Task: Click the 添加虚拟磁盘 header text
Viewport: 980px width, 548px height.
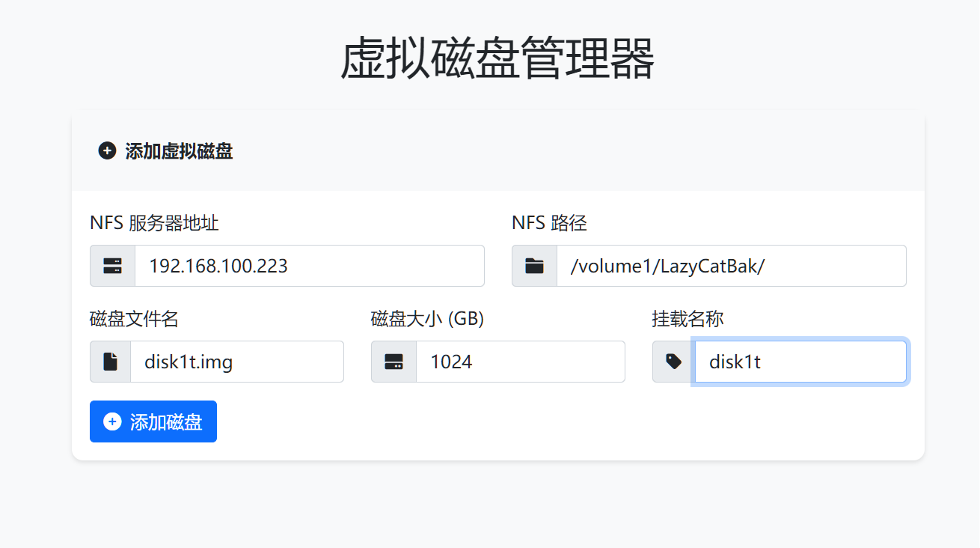Action: [179, 151]
